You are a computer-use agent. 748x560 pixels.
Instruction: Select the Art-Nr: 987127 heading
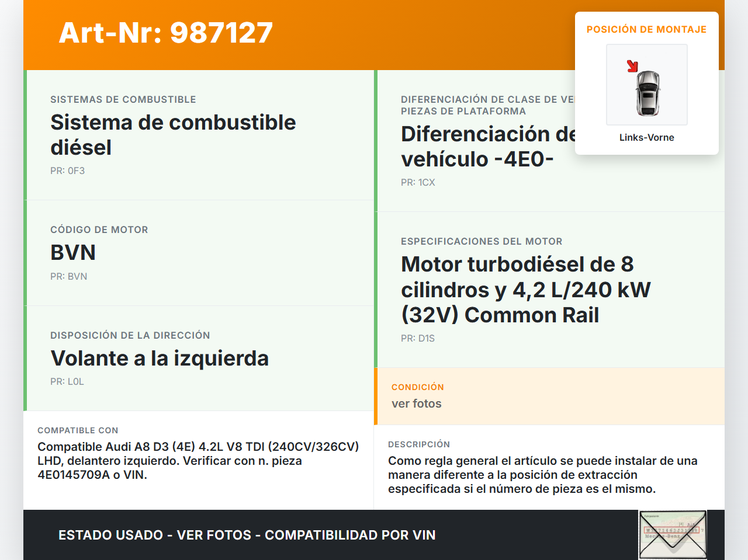pyautogui.click(x=166, y=33)
